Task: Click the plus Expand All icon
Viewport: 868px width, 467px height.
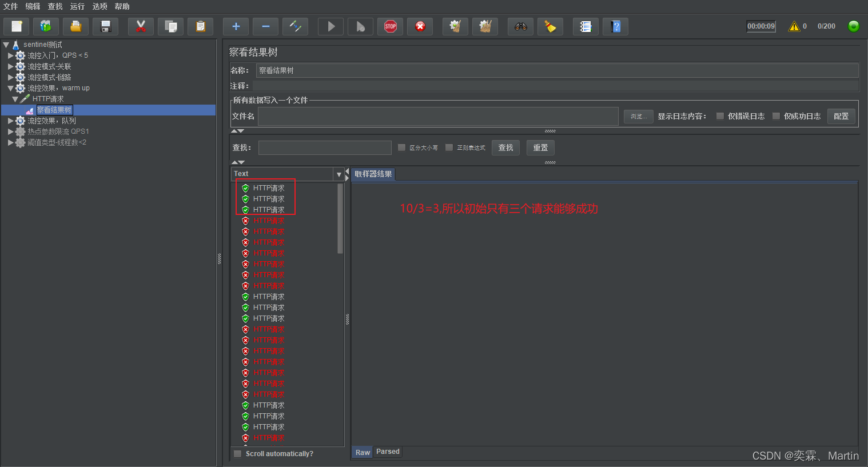Action: (x=236, y=26)
